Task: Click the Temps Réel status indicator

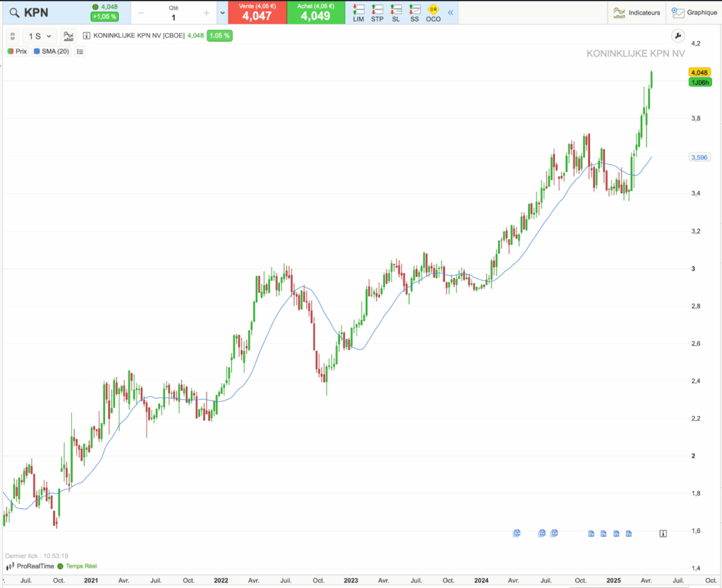Action: point(77,566)
